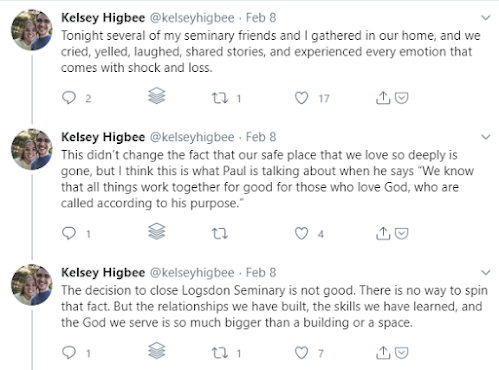Reply to the Logsdon Seminary tweet
499x370 pixels.
coord(69,352)
